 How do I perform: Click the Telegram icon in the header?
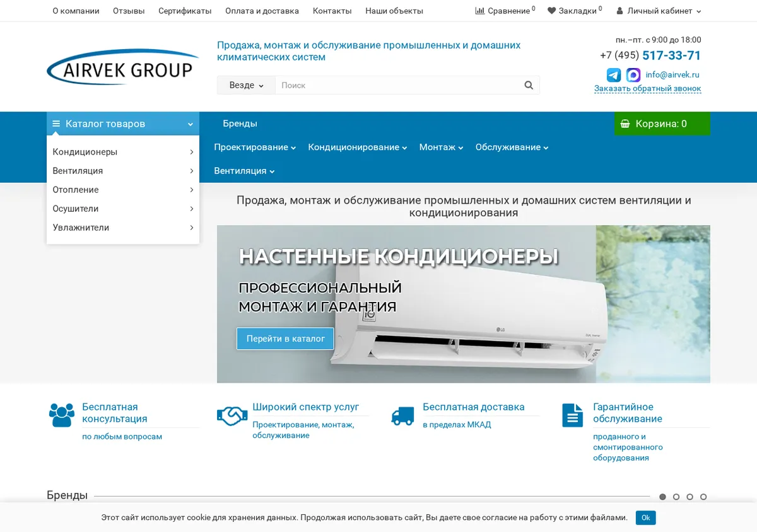pos(614,75)
